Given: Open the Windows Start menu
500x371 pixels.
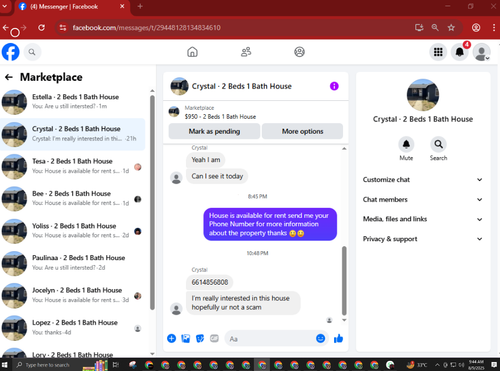Looking at the screenshot, I should [x=5, y=365].
